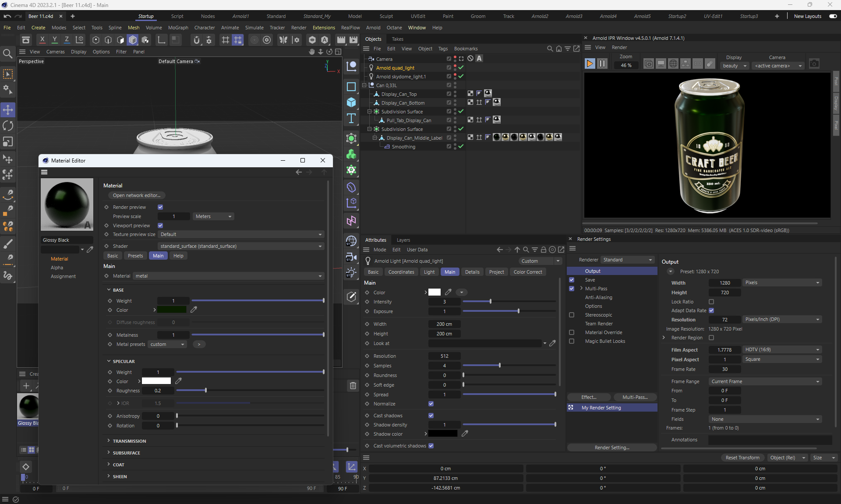Open the Renderer Standard dropdown
The width and height of the screenshot is (841, 504).
(x=628, y=260)
